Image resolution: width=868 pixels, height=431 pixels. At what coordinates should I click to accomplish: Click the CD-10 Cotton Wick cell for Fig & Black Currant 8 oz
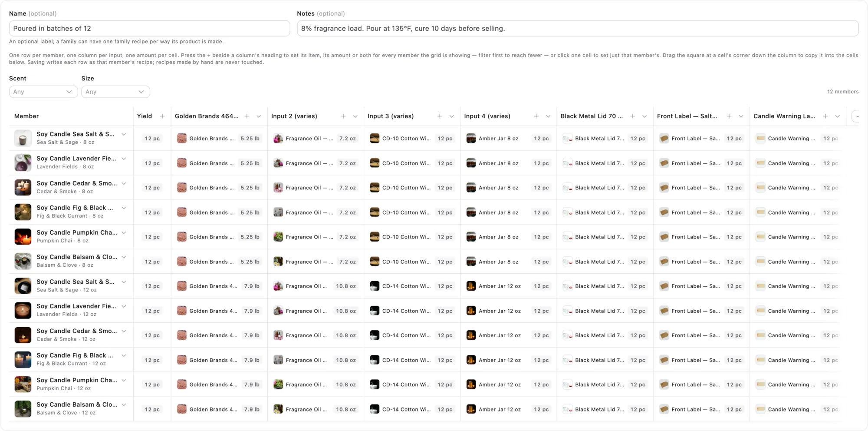(412, 212)
